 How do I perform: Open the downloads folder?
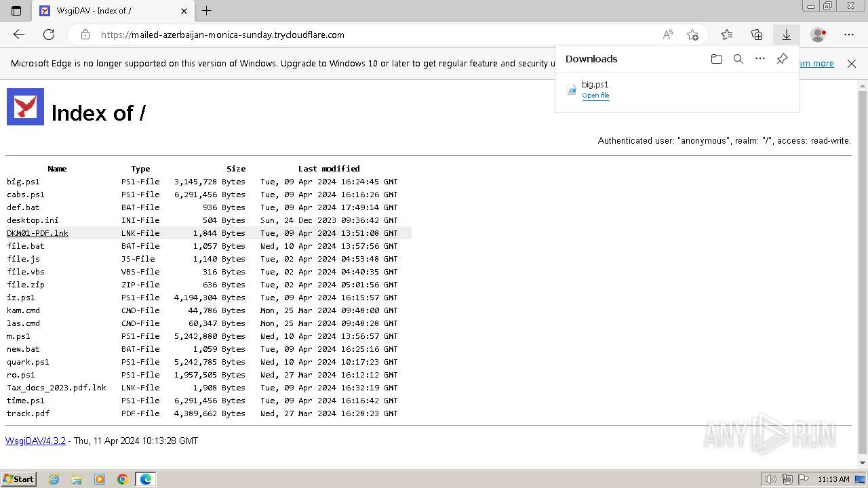717,59
